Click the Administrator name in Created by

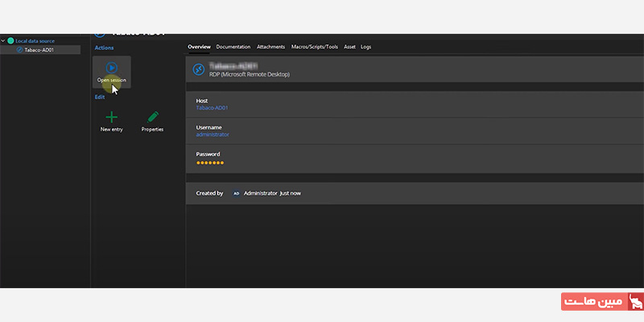tap(260, 193)
